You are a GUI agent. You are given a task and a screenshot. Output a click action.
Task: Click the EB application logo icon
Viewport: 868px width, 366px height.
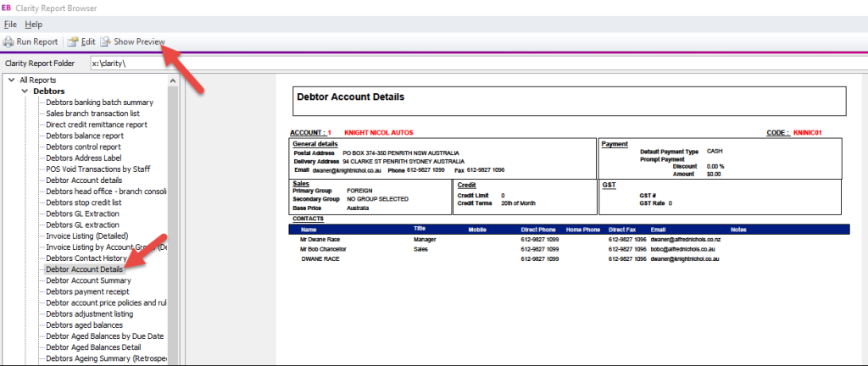pos(7,8)
